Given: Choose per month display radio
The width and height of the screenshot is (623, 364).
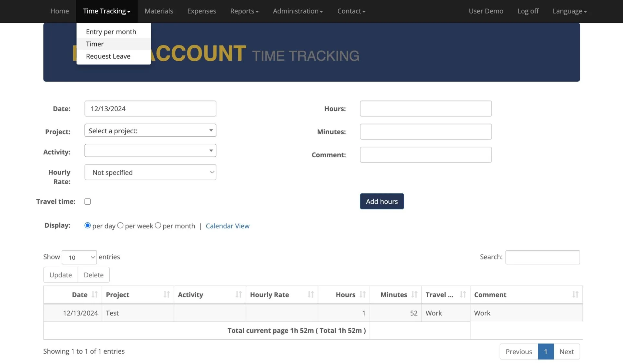Looking at the screenshot, I should click(x=158, y=225).
